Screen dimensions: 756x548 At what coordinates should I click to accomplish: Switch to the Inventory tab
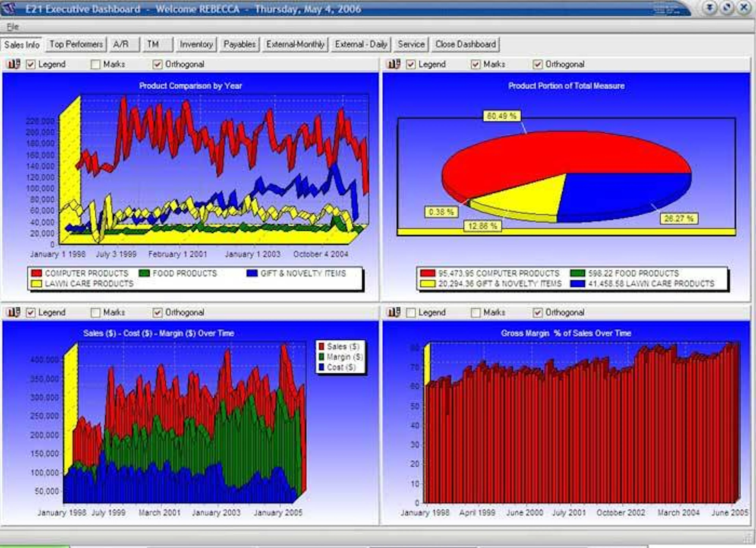[x=196, y=44]
